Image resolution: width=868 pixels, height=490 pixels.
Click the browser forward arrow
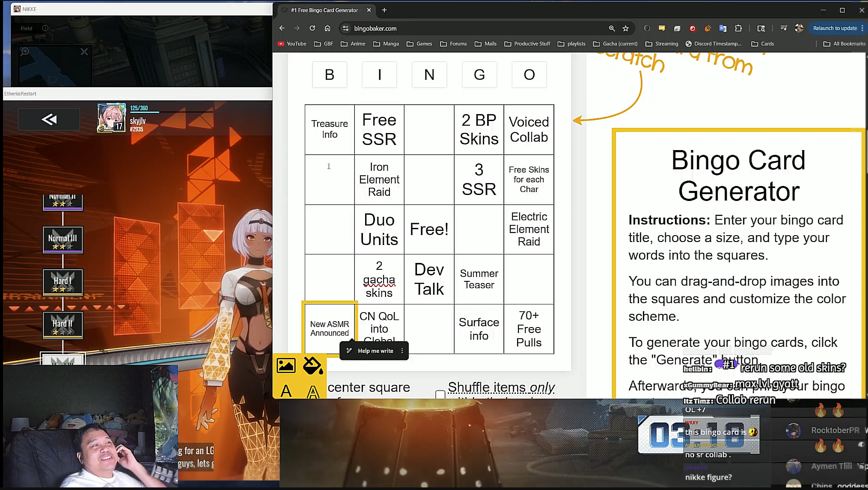tap(297, 28)
